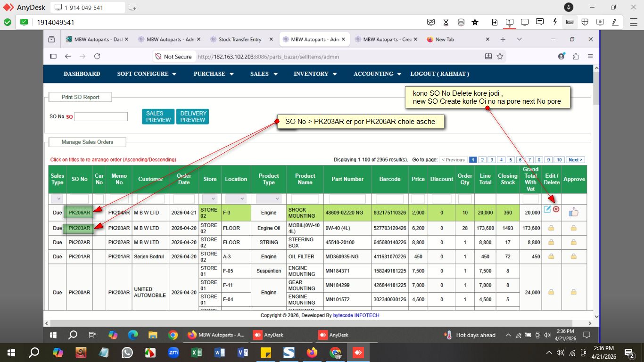Image resolution: width=644 pixels, height=362 pixels.
Task: Click the AnyDesk actions lightning bolt icon
Action: click(555, 22)
